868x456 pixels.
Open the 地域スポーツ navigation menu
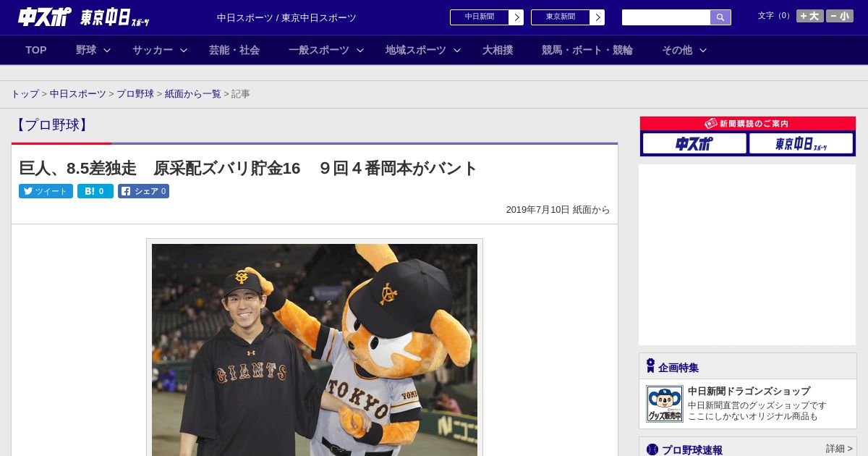[x=416, y=50]
